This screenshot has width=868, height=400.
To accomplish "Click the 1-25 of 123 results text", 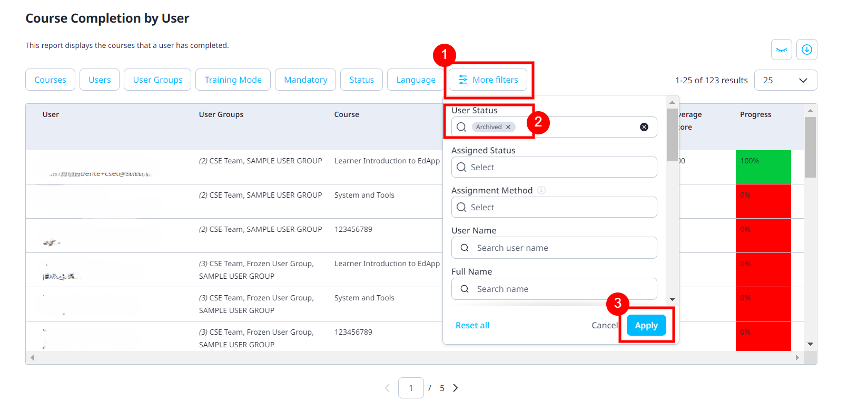I will tap(711, 80).
